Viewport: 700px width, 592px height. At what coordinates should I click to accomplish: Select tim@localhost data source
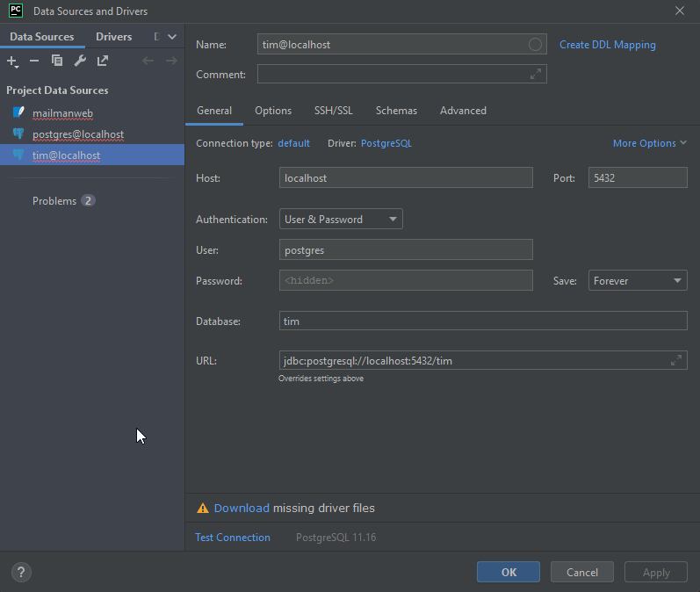(92, 155)
